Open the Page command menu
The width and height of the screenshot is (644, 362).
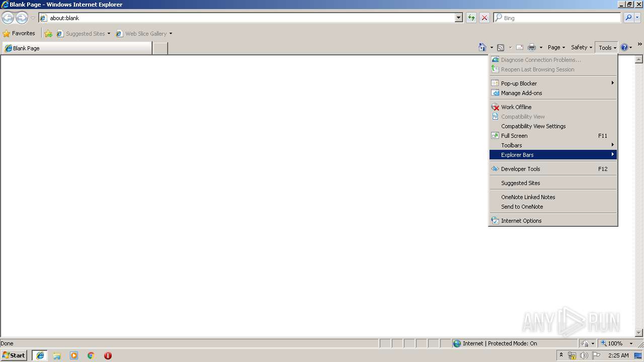point(556,47)
